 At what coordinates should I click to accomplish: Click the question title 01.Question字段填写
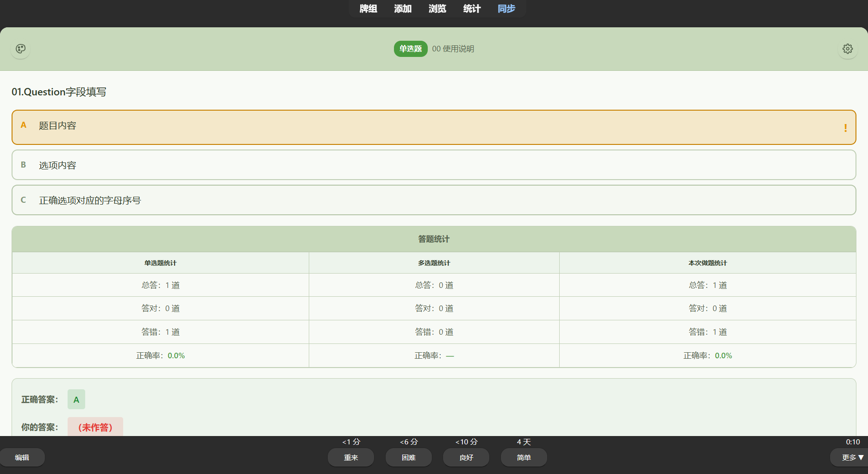[59, 92]
